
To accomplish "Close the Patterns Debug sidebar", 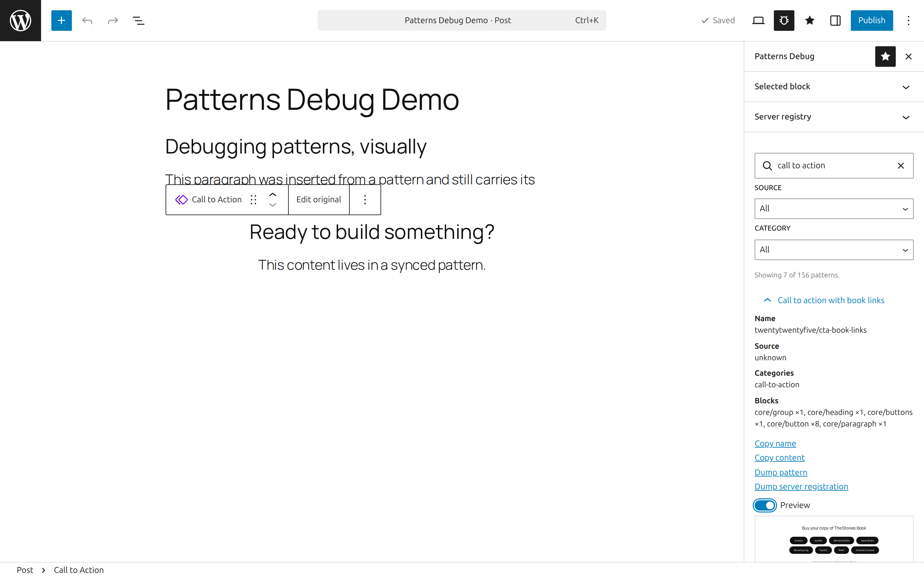I will (908, 57).
